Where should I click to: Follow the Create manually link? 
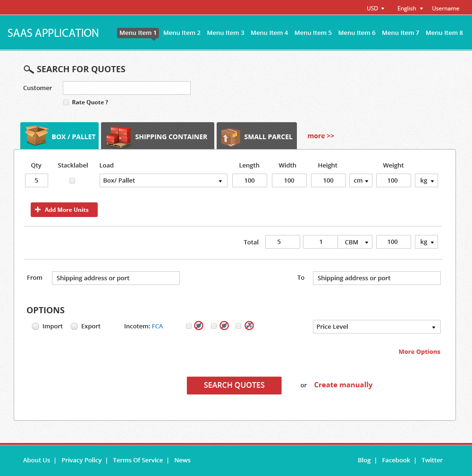(343, 385)
